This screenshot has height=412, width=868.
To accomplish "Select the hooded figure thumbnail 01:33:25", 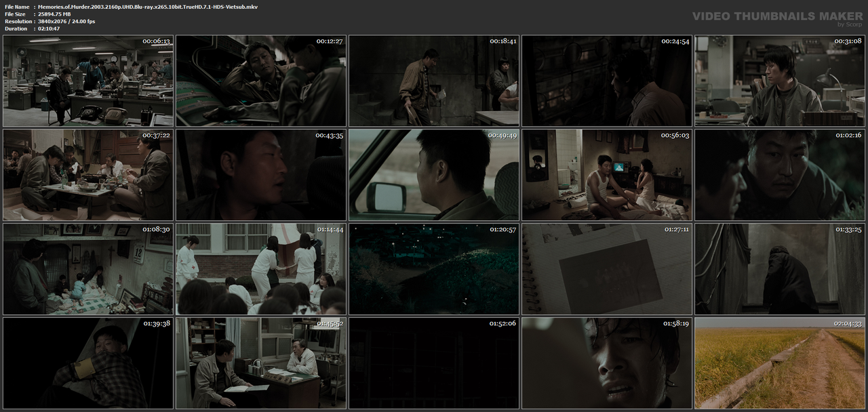I will pyautogui.click(x=780, y=269).
